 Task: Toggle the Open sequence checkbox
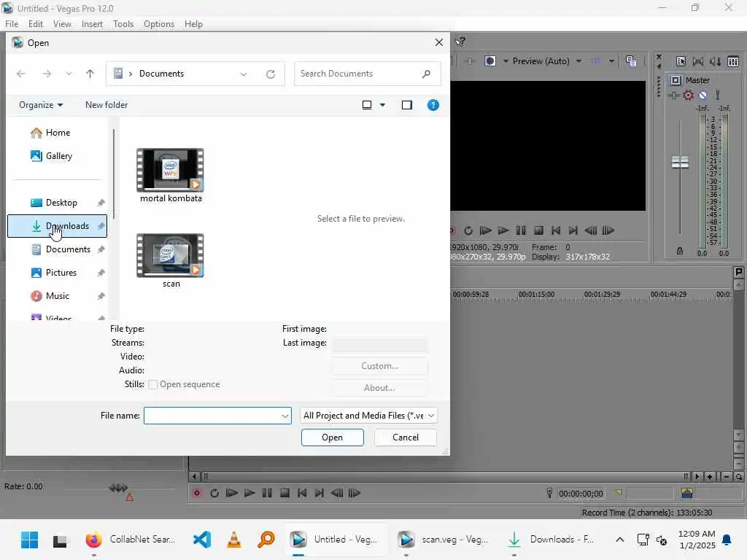[152, 384]
